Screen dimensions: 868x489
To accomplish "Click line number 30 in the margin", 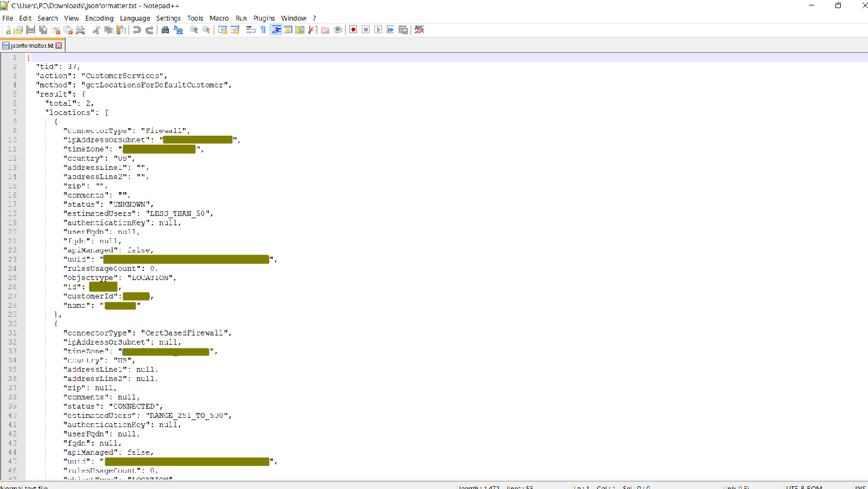I will pyautogui.click(x=12, y=324).
